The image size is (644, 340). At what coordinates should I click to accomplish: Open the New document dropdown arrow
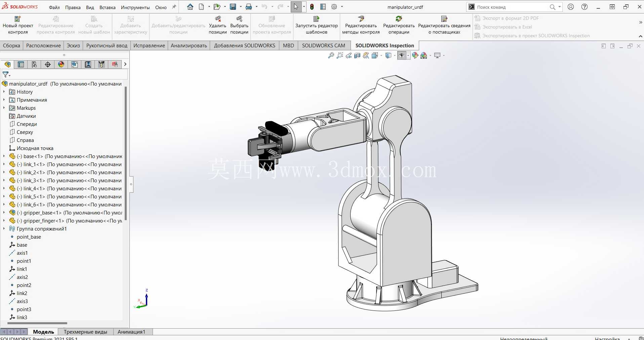tap(209, 7)
